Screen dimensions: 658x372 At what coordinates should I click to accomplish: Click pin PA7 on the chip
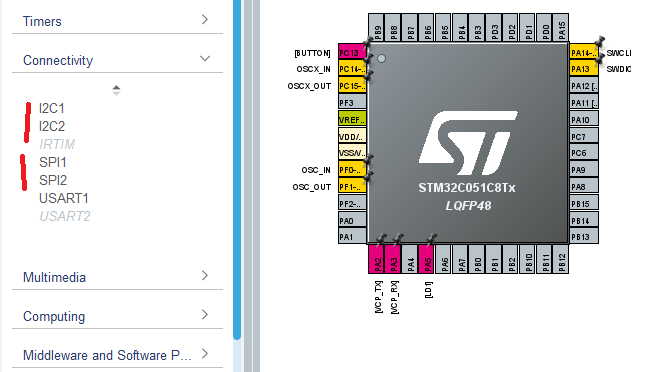click(460, 259)
